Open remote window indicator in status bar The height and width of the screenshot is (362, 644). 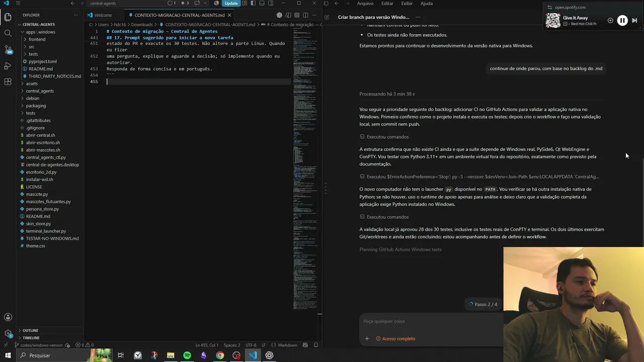(6, 345)
